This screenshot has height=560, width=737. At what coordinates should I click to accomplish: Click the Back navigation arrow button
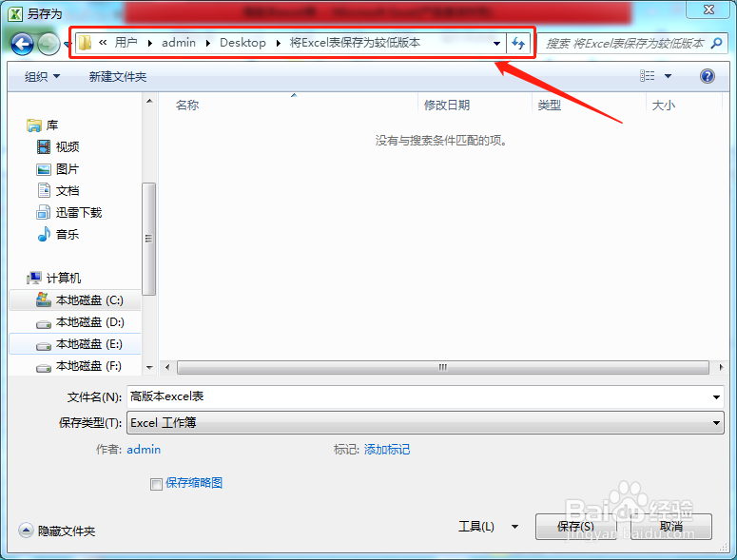point(22,44)
